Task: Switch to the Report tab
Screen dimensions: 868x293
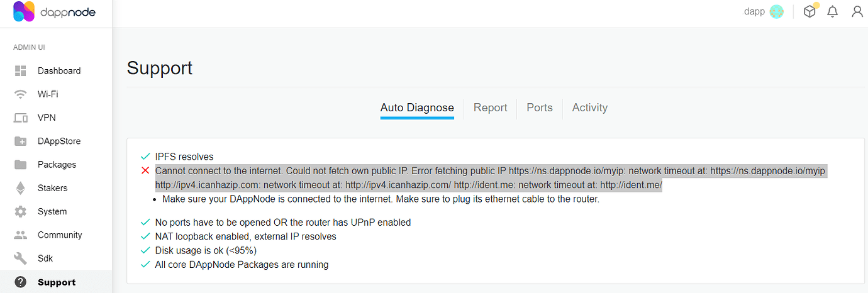Action: (490, 108)
